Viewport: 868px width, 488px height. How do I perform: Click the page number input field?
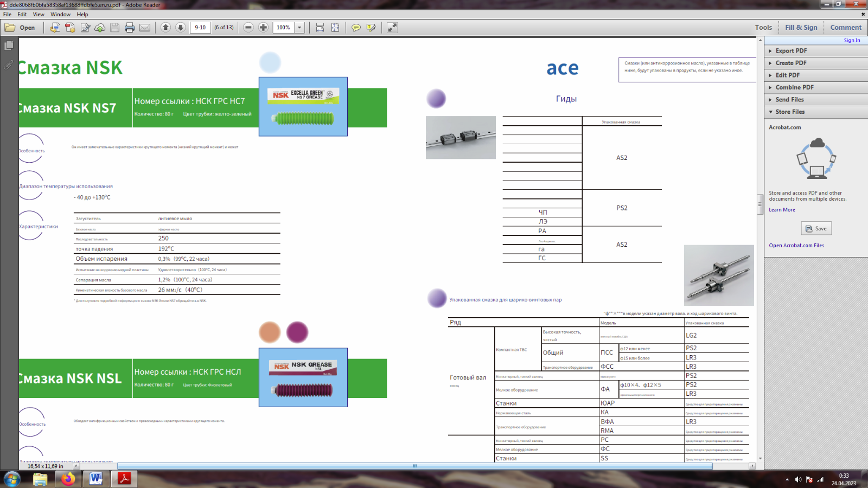coord(200,27)
